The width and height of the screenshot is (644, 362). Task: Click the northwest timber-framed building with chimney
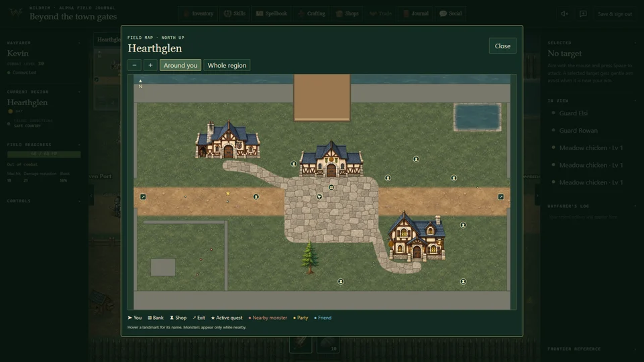point(227,140)
